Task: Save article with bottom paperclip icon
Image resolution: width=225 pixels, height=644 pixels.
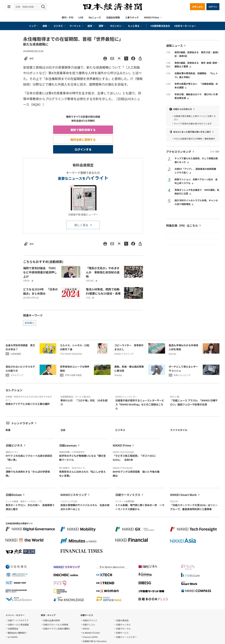Action: coord(26,244)
